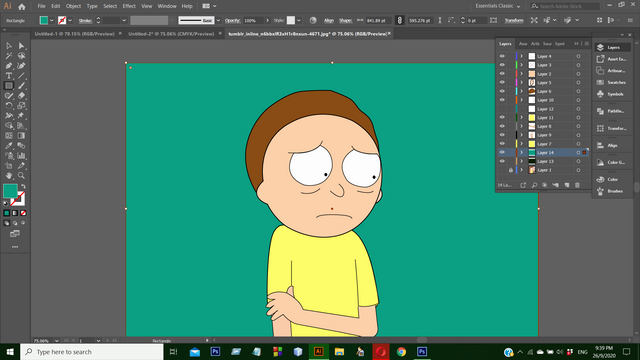
Task: Click the Align link in control bar
Action: coord(329,20)
